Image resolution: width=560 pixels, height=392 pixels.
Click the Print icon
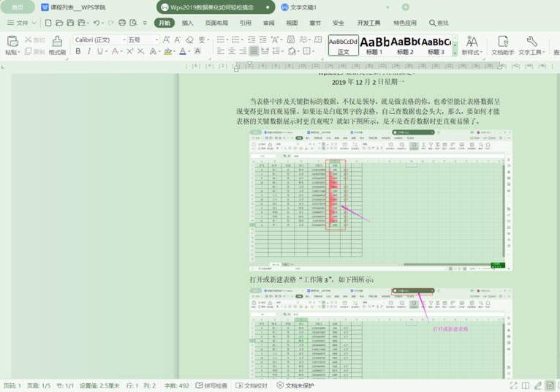click(x=122, y=23)
